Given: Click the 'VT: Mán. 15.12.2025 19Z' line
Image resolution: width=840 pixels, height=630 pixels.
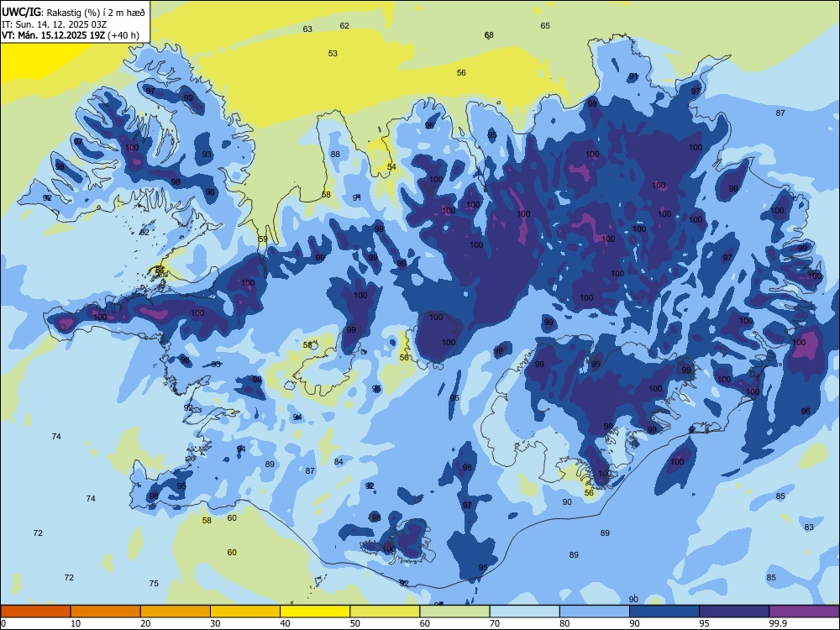Looking at the screenshot, I should (x=53, y=35).
